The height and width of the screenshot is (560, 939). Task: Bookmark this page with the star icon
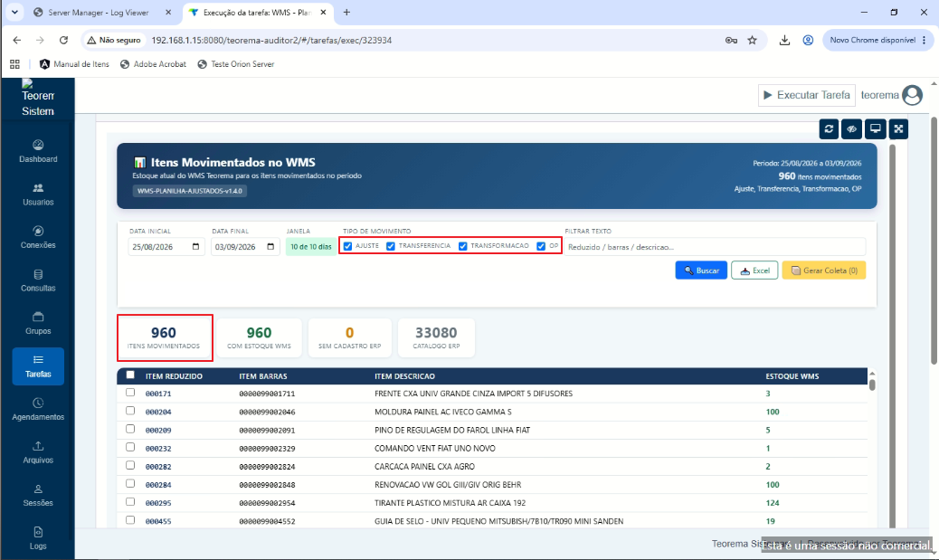pyautogui.click(x=752, y=40)
